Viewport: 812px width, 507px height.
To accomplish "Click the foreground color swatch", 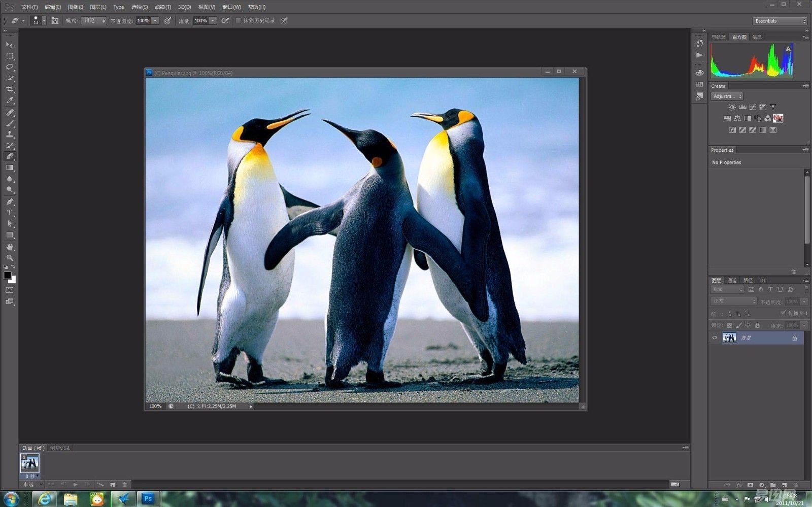I will (x=8, y=275).
